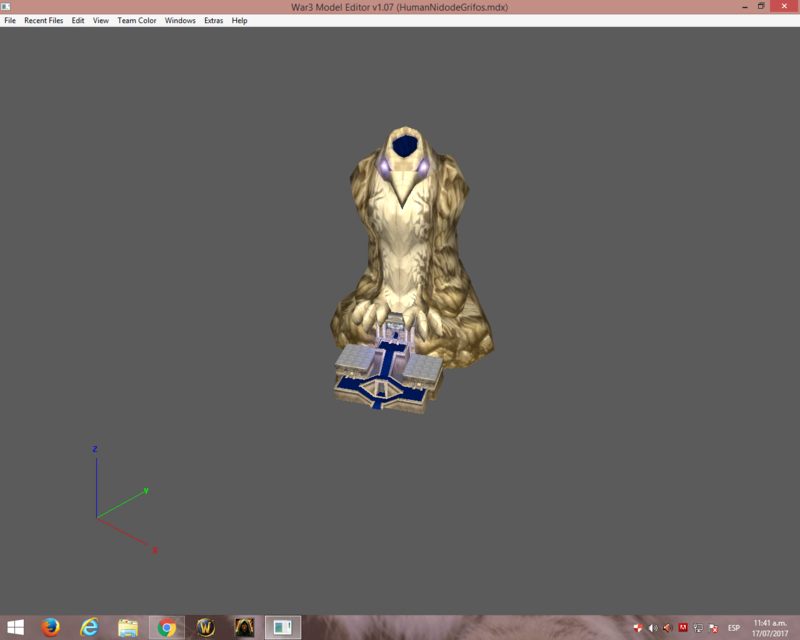Change the ESP keyboard language indicator
Image resolution: width=800 pixels, height=640 pixels.
tap(734, 628)
